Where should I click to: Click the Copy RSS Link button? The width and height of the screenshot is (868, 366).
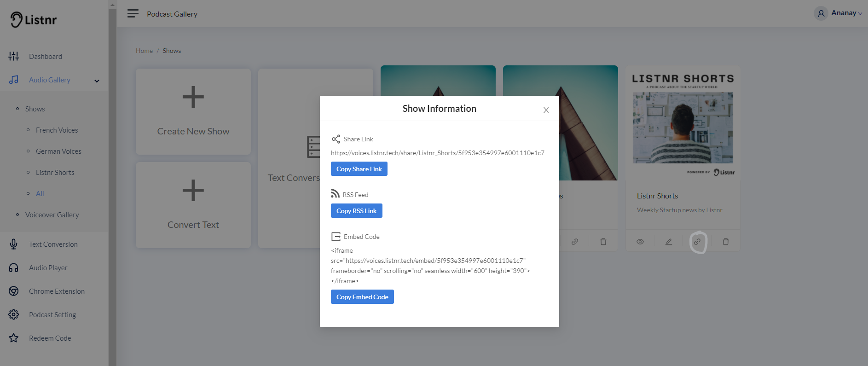tap(357, 211)
